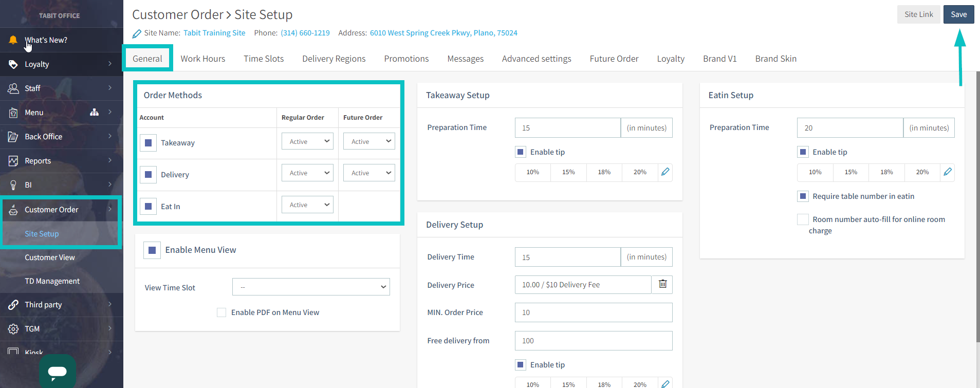Click the Site Link button

click(919, 14)
